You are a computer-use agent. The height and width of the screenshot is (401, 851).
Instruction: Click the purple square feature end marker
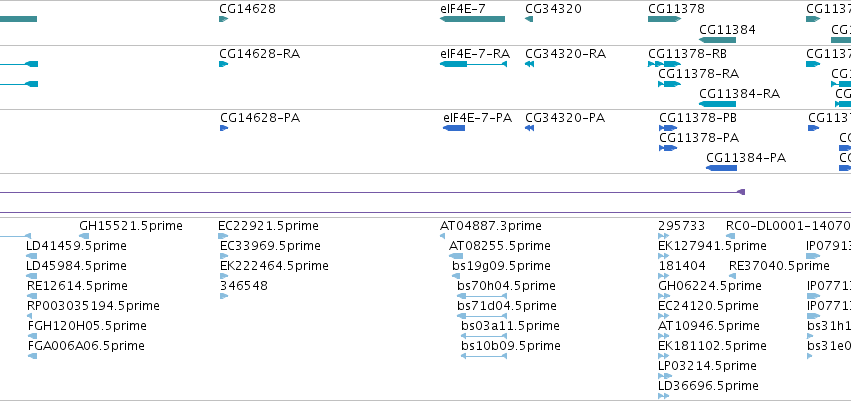[741, 192]
